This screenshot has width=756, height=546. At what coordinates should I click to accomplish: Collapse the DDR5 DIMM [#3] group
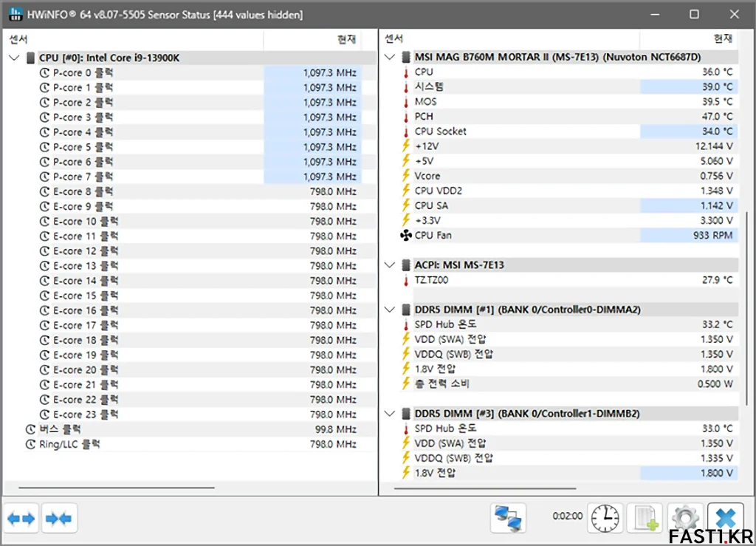pos(390,414)
